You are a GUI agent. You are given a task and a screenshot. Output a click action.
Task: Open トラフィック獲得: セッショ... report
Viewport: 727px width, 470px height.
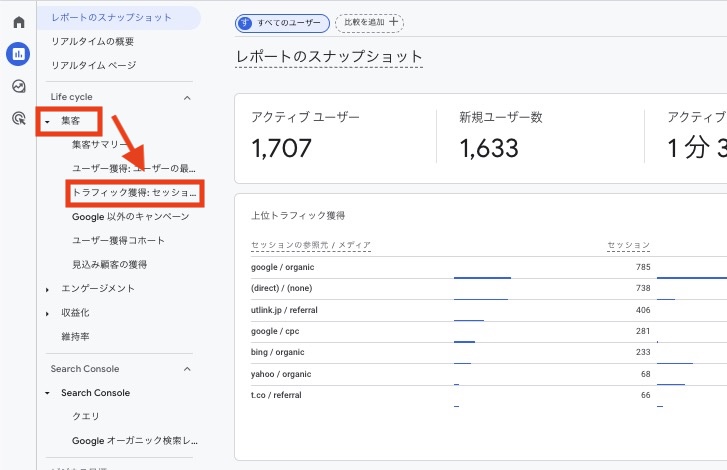134,193
